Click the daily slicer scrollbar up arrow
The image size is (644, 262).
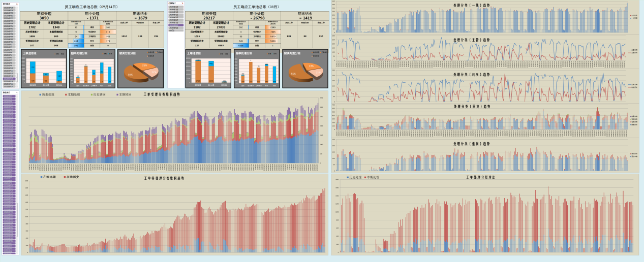17,7
